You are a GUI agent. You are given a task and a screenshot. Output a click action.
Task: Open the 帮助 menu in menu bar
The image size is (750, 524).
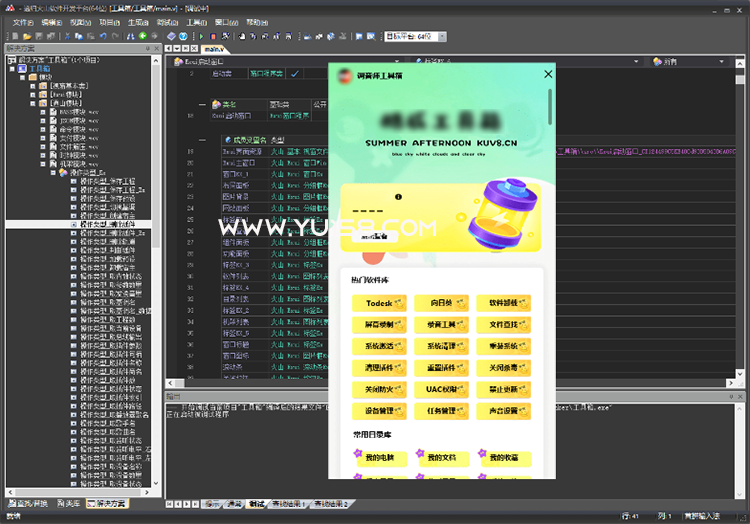click(257, 21)
